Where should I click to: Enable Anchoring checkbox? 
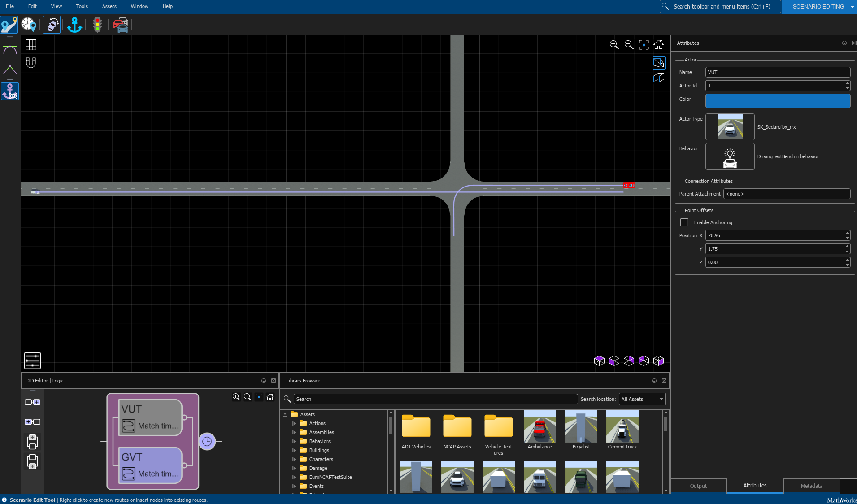684,222
